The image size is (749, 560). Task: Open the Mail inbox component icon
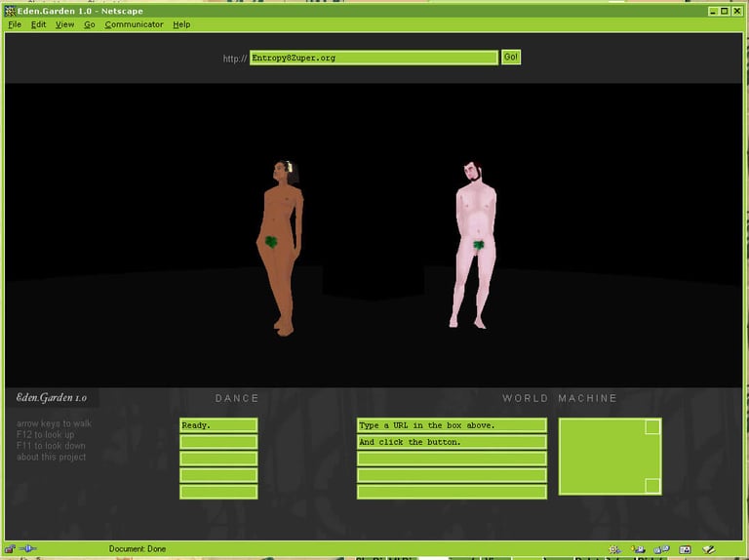click(x=638, y=549)
